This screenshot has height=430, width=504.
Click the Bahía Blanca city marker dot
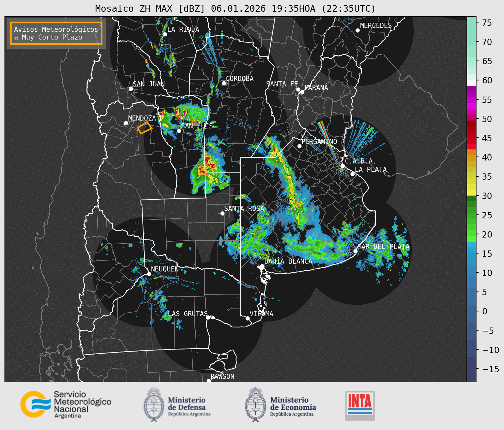(262, 266)
